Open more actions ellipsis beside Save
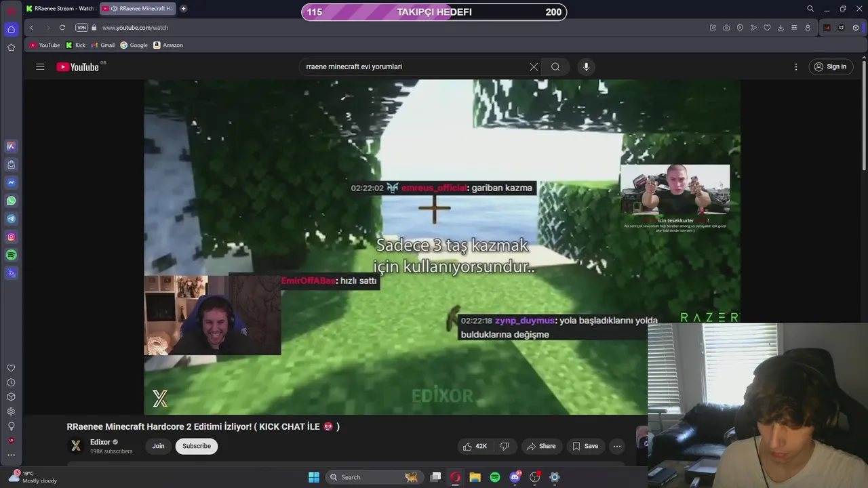 616,446
